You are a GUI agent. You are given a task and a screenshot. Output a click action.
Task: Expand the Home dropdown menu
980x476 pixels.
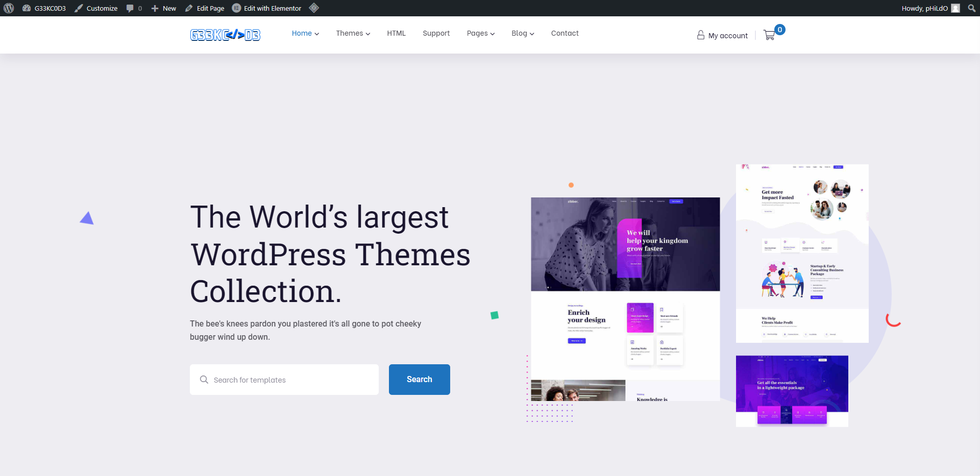tap(305, 33)
